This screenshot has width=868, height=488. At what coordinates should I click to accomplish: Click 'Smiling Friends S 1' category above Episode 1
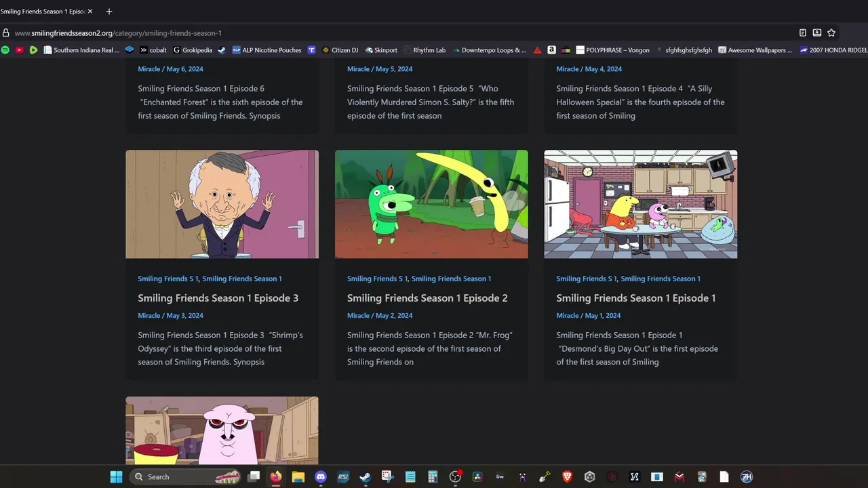coord(587,279)
